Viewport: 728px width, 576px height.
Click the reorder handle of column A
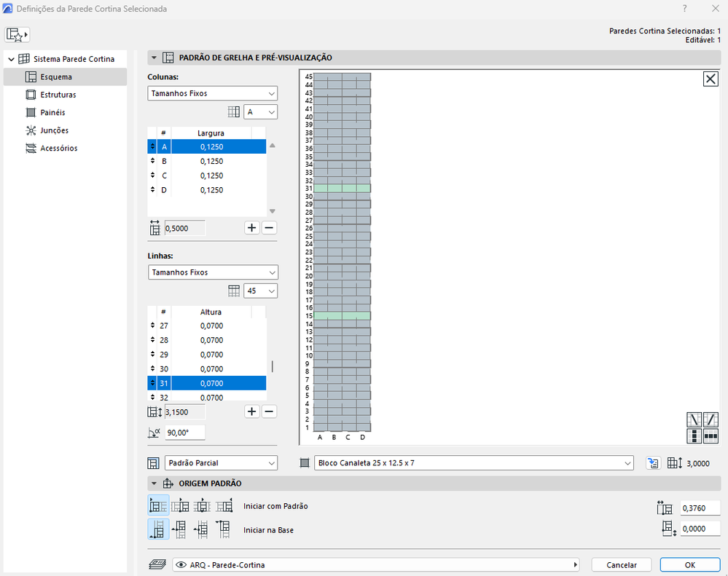[x=152, y=147]
